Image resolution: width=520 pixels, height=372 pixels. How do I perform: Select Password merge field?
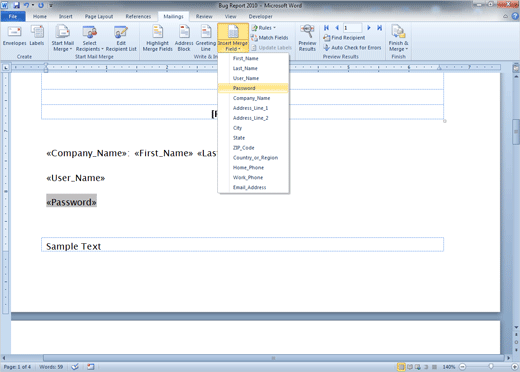(x=253, y=88)
